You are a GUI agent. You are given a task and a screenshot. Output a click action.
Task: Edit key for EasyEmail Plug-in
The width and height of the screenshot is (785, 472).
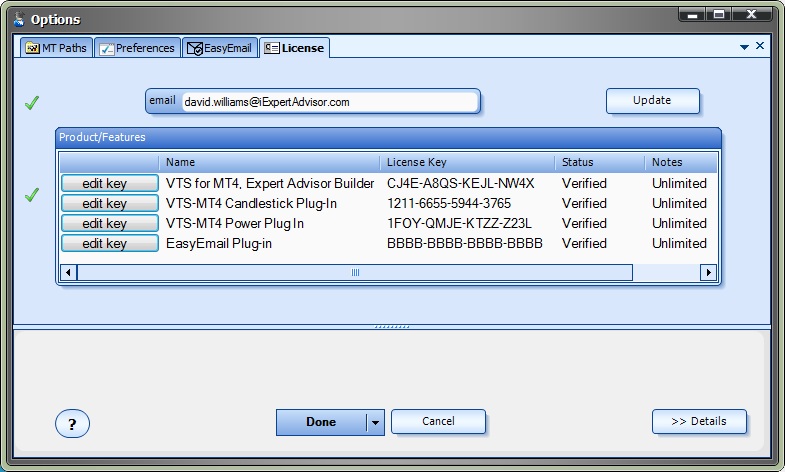[110, 243]
